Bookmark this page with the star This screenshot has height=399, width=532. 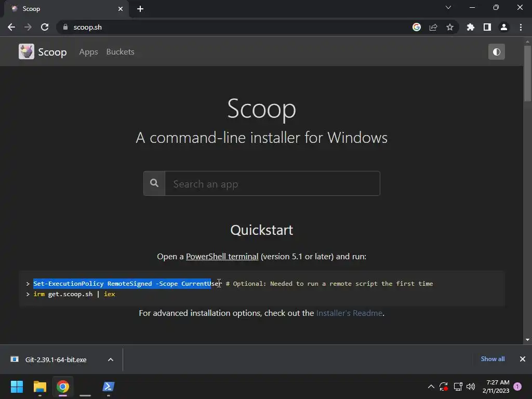point(450,27)
